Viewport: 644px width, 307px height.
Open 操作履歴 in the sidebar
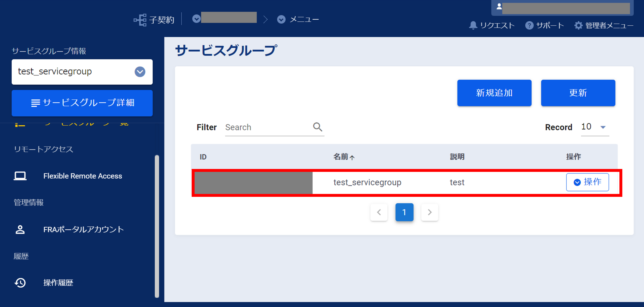tap(58, 283)
